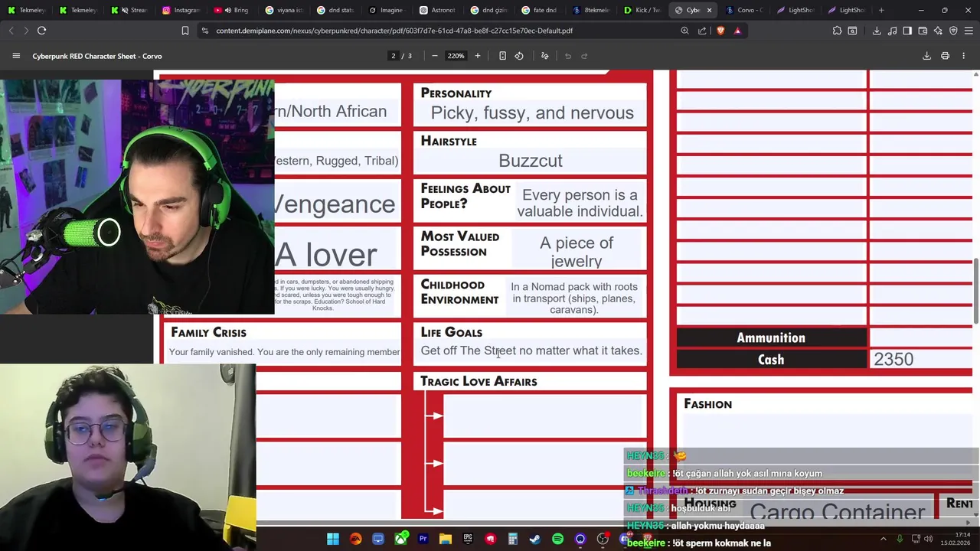Toggle the browser sidebar panel
980x551 pixels.
click(907, 31)
